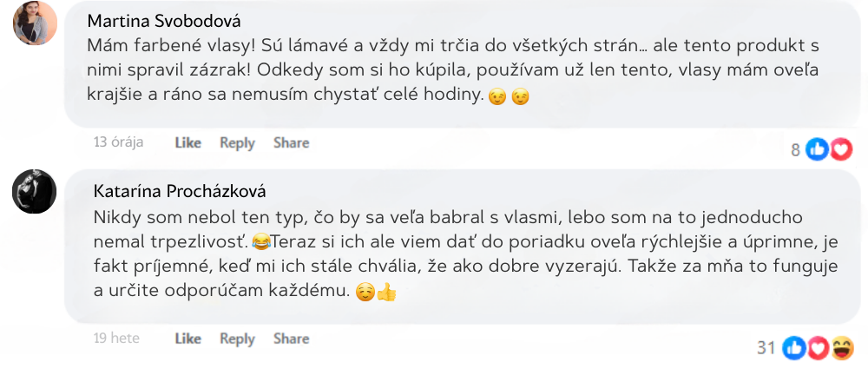868x369 pixels.
Task: Share Katarína Procházková's comment
Action: tap(291, 339)
